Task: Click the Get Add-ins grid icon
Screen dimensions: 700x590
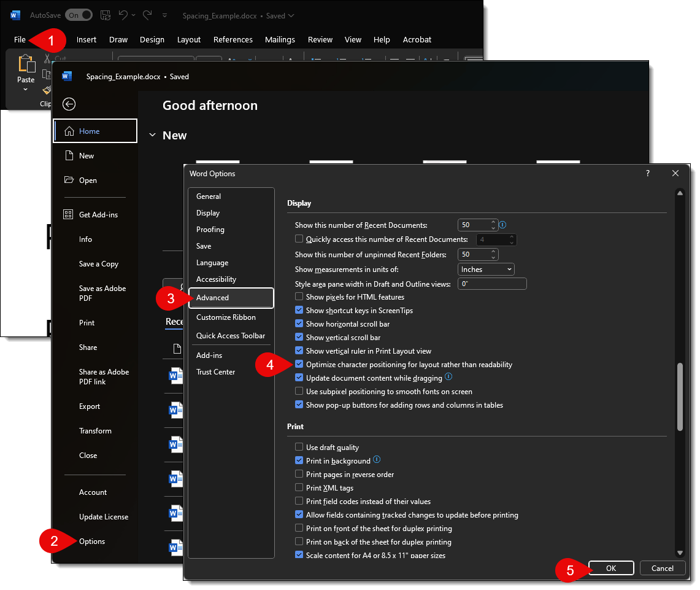Action: tap(68, 214)
